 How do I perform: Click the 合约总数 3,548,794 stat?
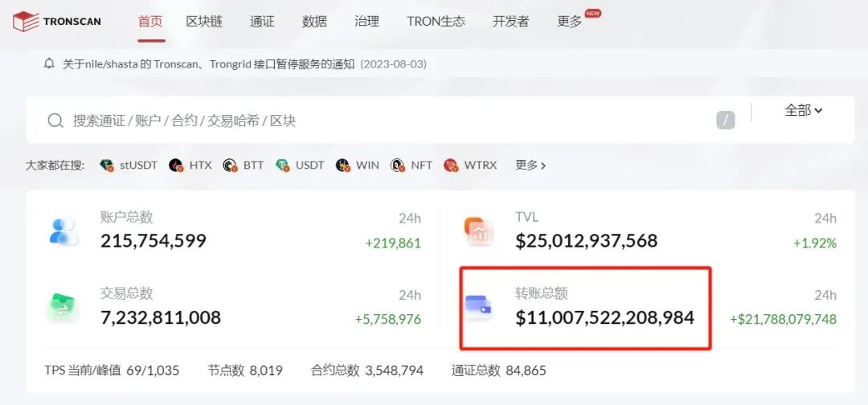pos(367,370)
